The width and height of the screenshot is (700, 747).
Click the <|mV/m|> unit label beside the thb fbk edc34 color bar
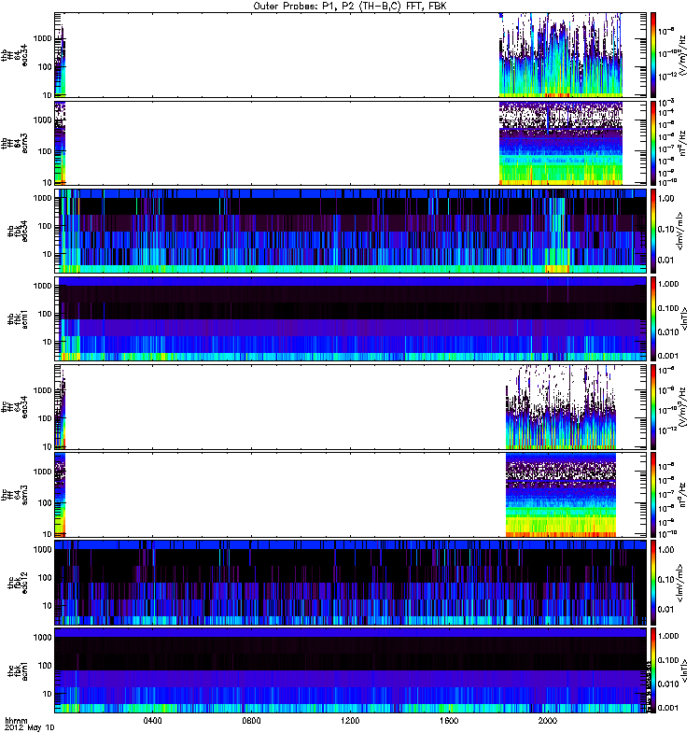pos(680,231)
